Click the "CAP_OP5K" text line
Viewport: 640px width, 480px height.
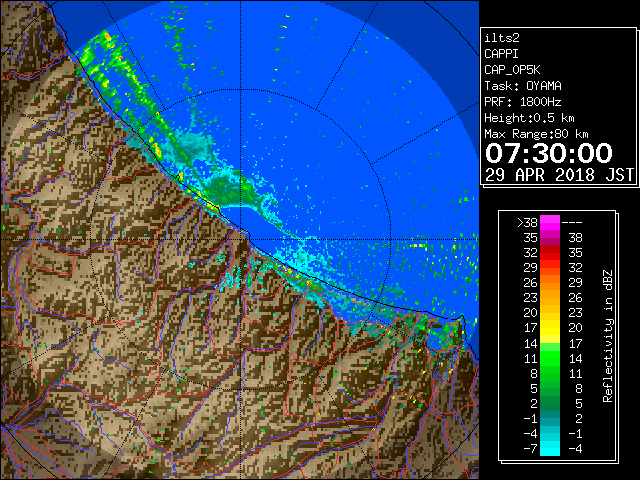512,70
